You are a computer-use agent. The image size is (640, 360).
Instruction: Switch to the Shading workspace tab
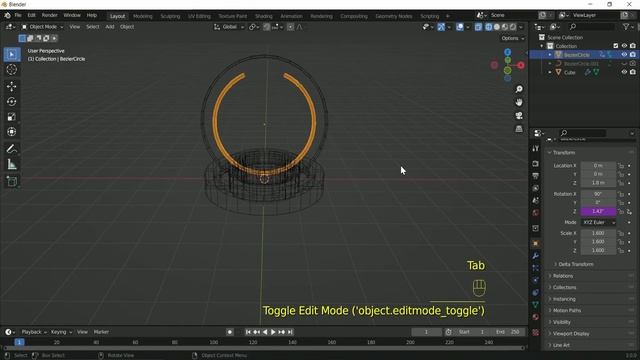coord(264,16)
